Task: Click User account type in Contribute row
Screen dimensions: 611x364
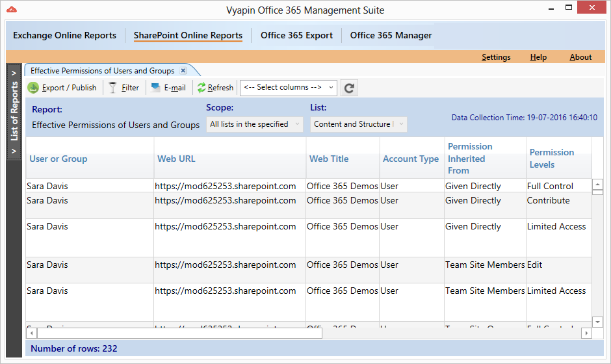Action: click(389, 200)
